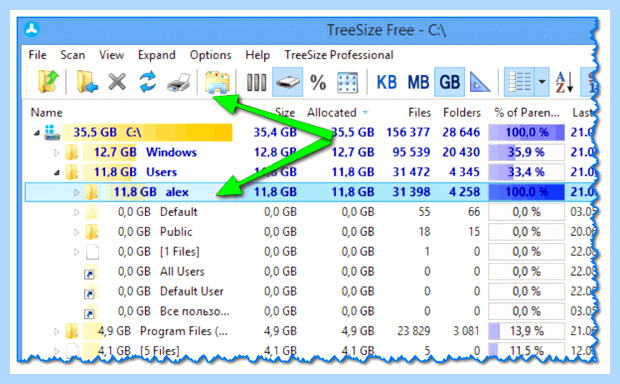Click the dotted grid toolbar icon
Image resolution: width=620 pixels, height=384 pixels.
point(348,83)
